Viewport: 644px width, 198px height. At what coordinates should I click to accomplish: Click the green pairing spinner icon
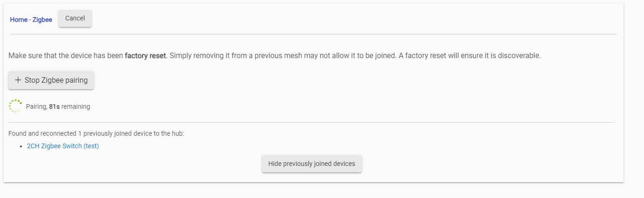click(x=15, y=106)
